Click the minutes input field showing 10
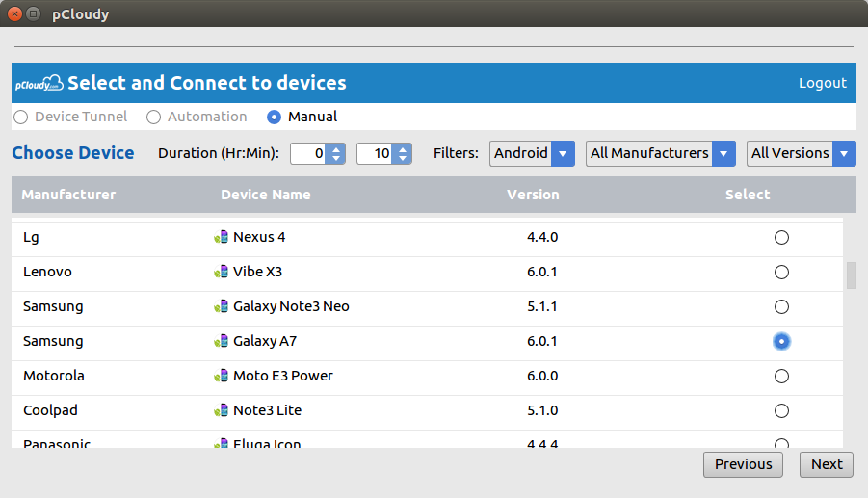868x498 pixels. point(375,153)
